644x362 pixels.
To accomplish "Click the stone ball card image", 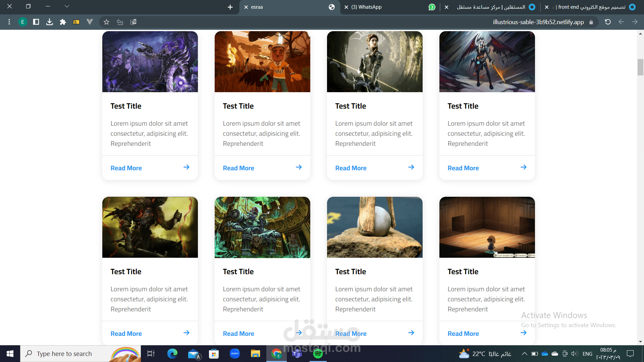I will [375, 227].
